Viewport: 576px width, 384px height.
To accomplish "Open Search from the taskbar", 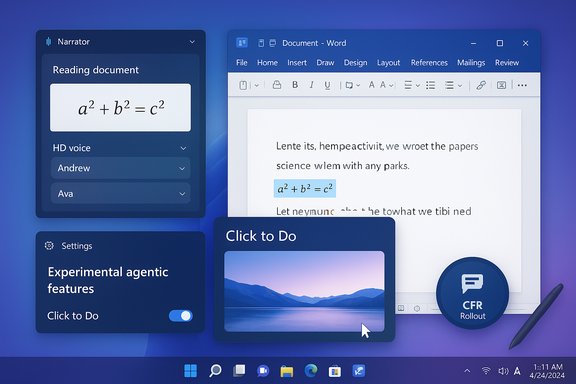I will pos(215,371).
